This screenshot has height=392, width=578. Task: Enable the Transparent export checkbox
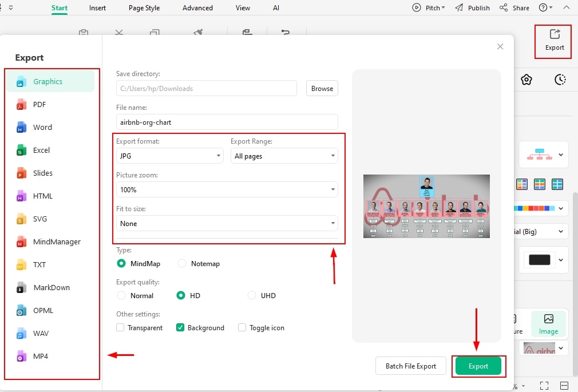coord(120,327)
